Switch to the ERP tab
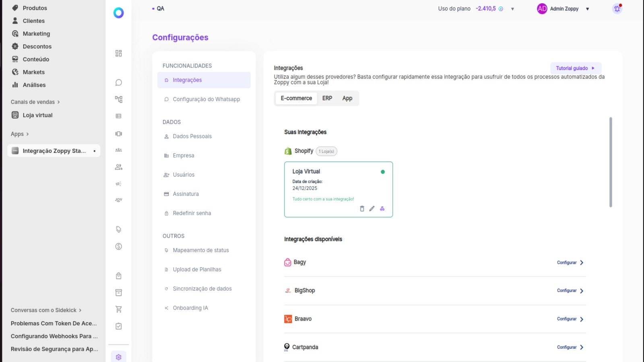The width and height of the screenshot is (644, 362). pos(327,98)
